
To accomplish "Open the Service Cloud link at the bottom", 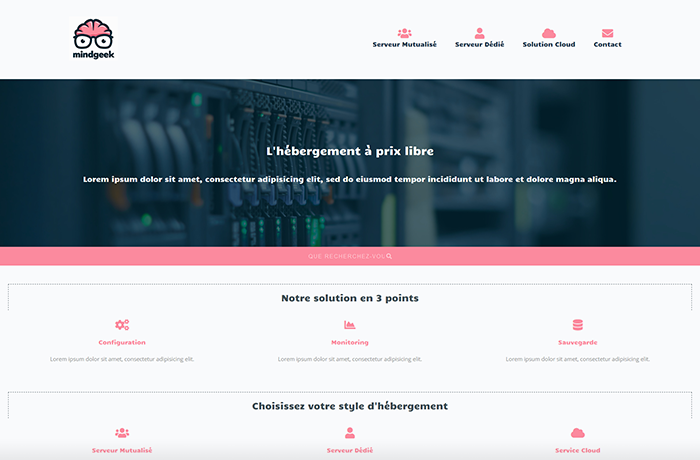I will (578, 451).
